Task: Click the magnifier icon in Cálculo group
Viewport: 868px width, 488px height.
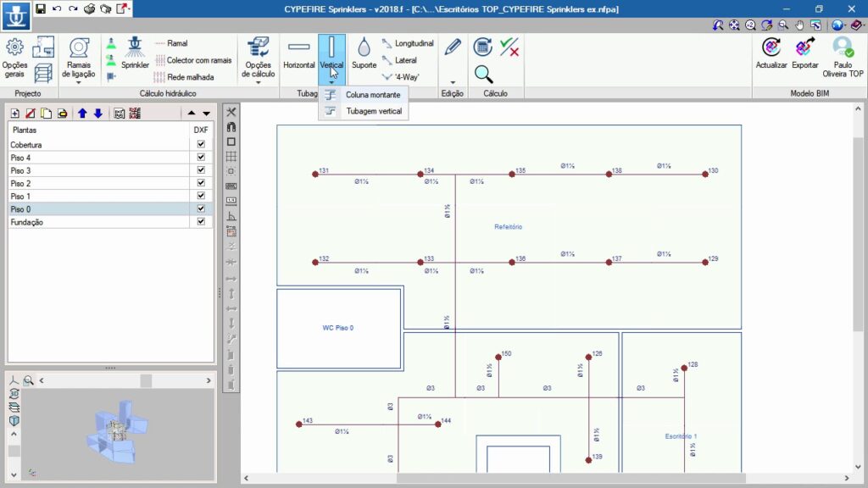Action: [483, 74]
